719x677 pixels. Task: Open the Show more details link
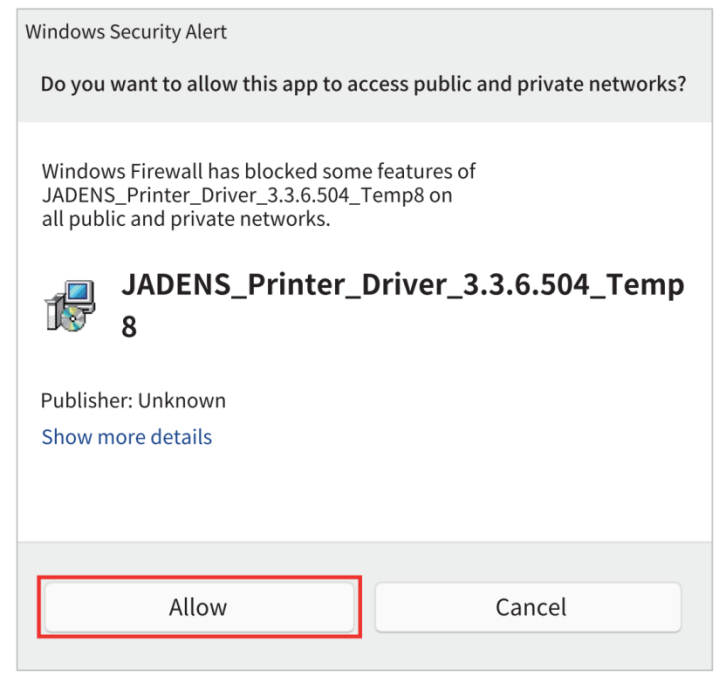127,436
